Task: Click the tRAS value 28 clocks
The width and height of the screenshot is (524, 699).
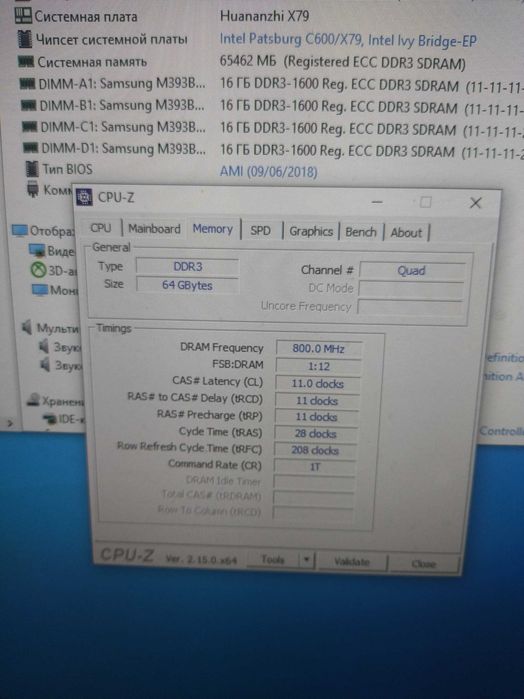Action: click(x=315, y=433)
